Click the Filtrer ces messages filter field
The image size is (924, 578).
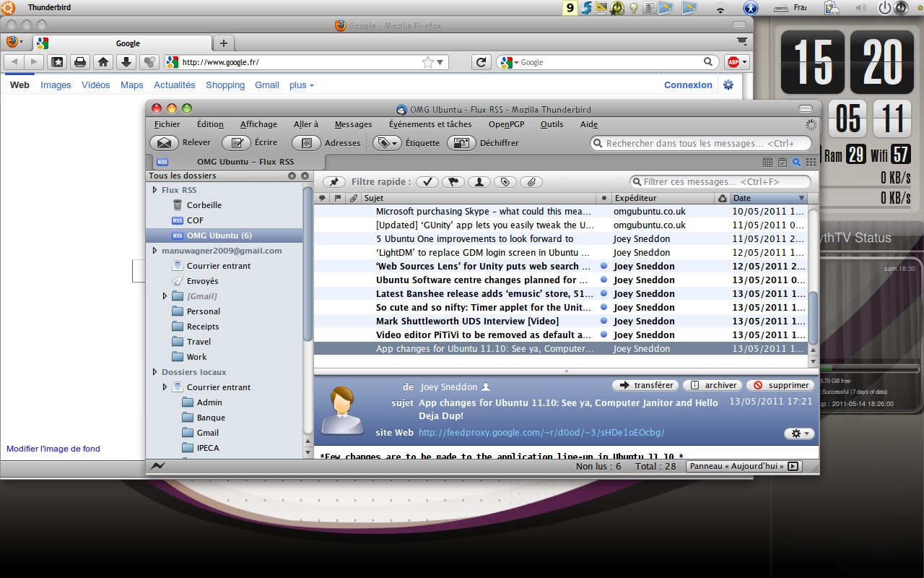(x=720, y=182)
